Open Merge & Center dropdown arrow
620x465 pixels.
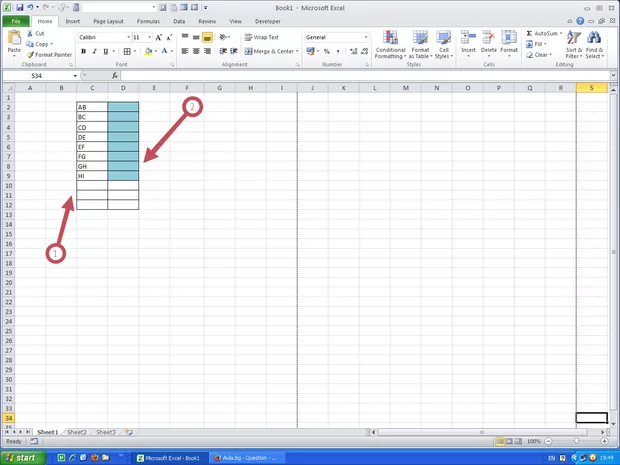[x=297, y=51]
